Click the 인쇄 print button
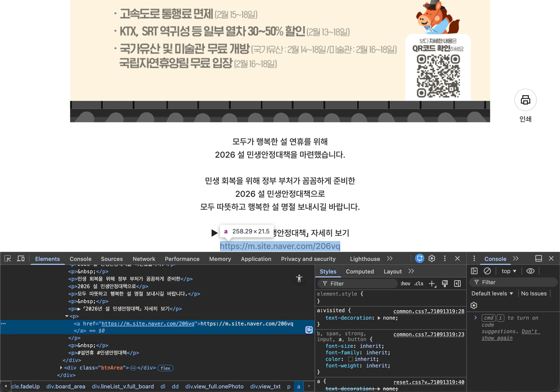This screenshot has height=392, width=560. (525, 100)
